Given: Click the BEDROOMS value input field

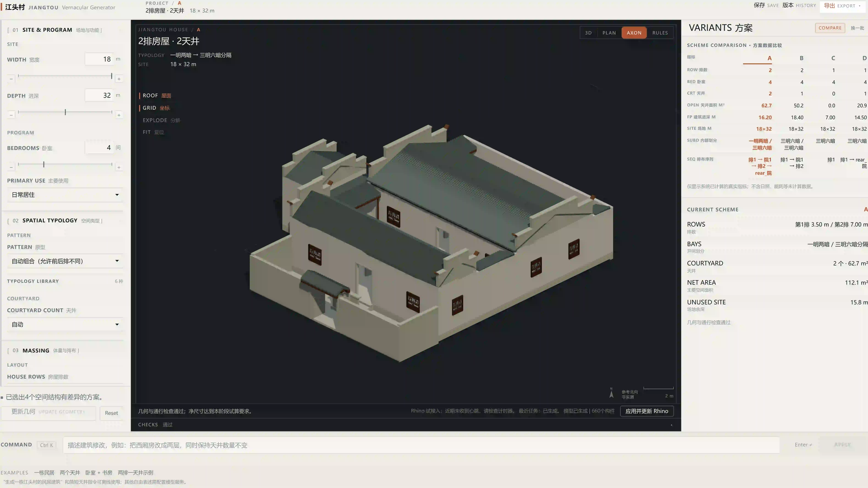Looking at the screenshot, I should tap(99, 148).
